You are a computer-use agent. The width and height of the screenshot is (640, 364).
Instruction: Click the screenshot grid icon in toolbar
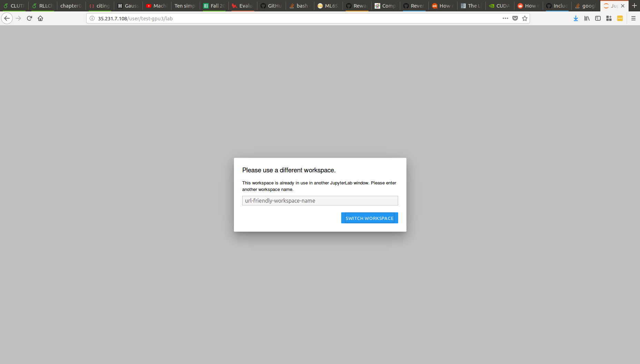[609, 18]
